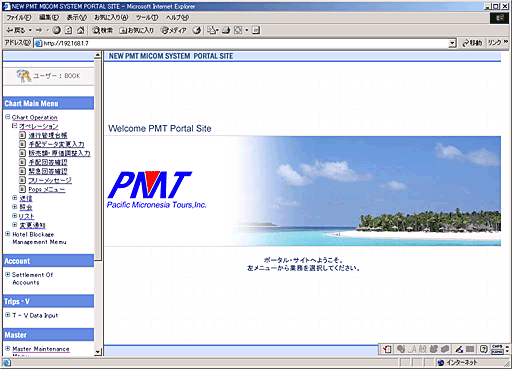
Task: Open the Help menu in menu bar
Action: [x=177, y=17]
